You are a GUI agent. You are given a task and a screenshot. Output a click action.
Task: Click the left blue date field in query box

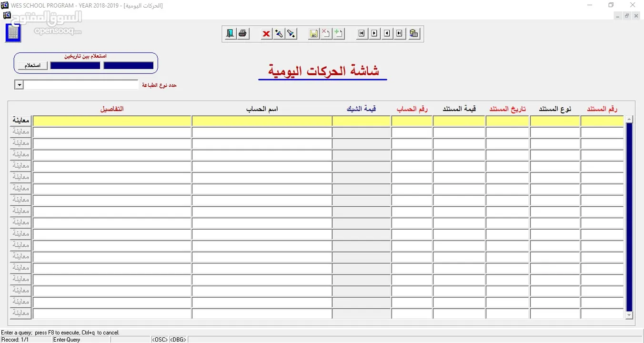pyautogui.click(x=75, y=66)
